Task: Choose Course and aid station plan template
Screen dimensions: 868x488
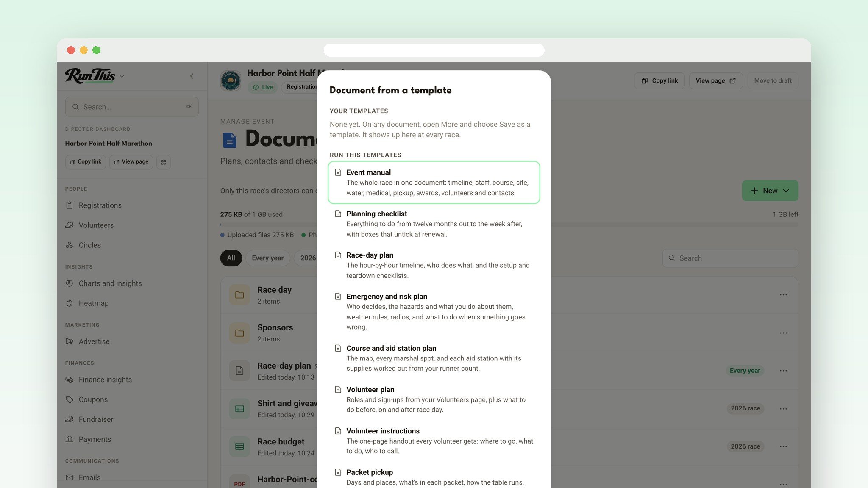Action: tap(434, 358)
